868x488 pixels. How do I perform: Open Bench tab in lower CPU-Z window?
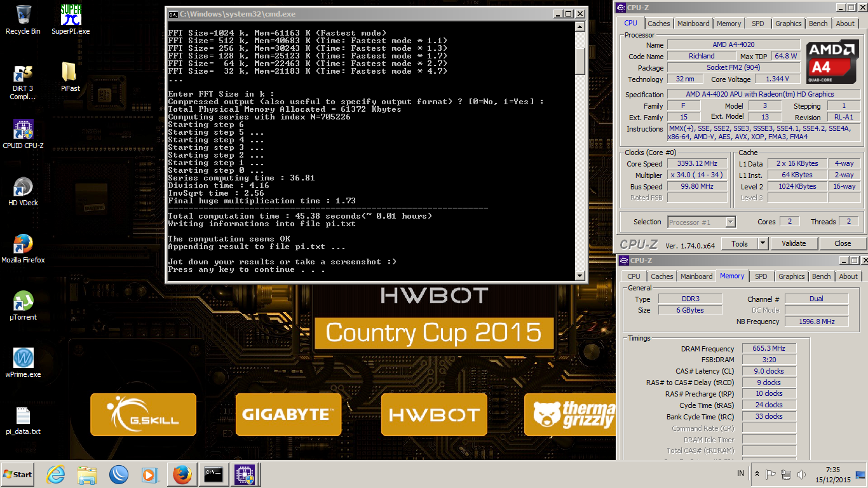coord(821,276)
